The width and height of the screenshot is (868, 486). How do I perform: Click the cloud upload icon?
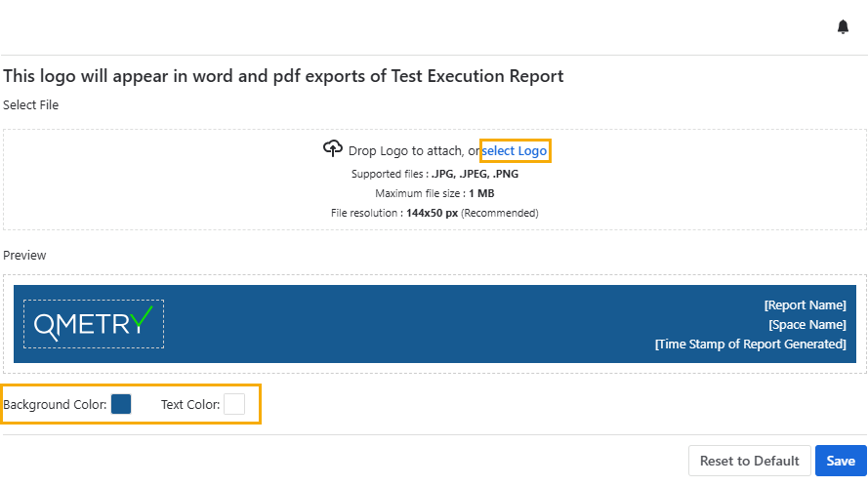(333, 149)
